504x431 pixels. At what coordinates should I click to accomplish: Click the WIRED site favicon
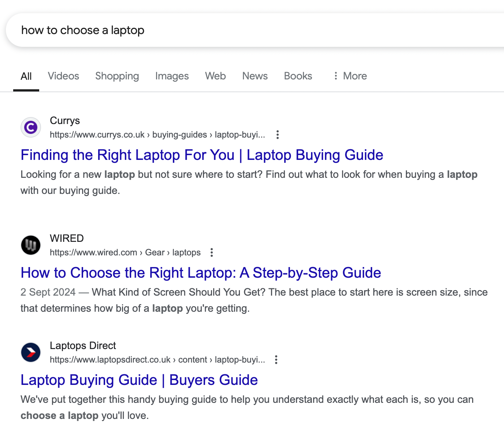(x=30, y=245)
